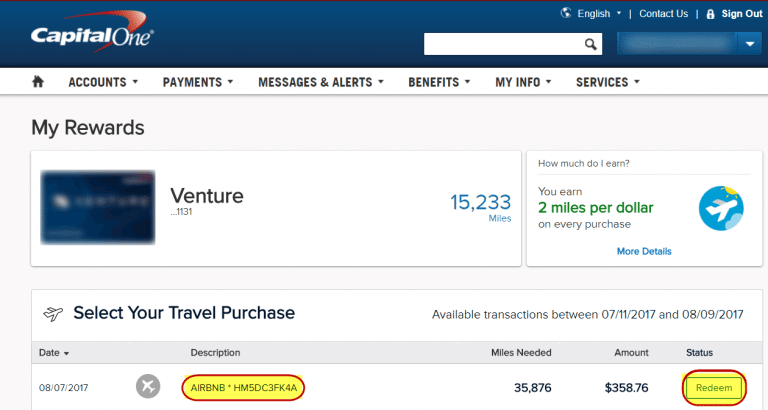Image resolution: width=768 pixels, height=410 pixels.
Task: Open the More Details link
Action: pyautogui.click(x=644, y=251)
